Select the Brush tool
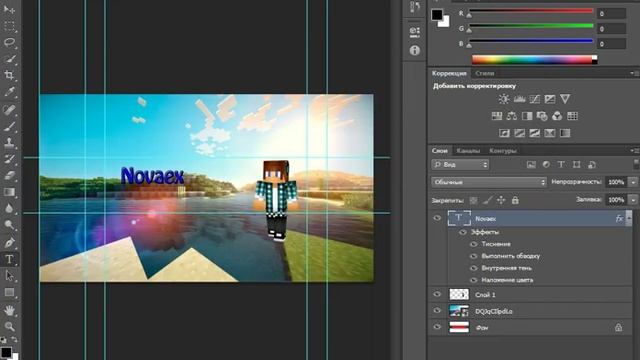640x360 pixels. 9,126
